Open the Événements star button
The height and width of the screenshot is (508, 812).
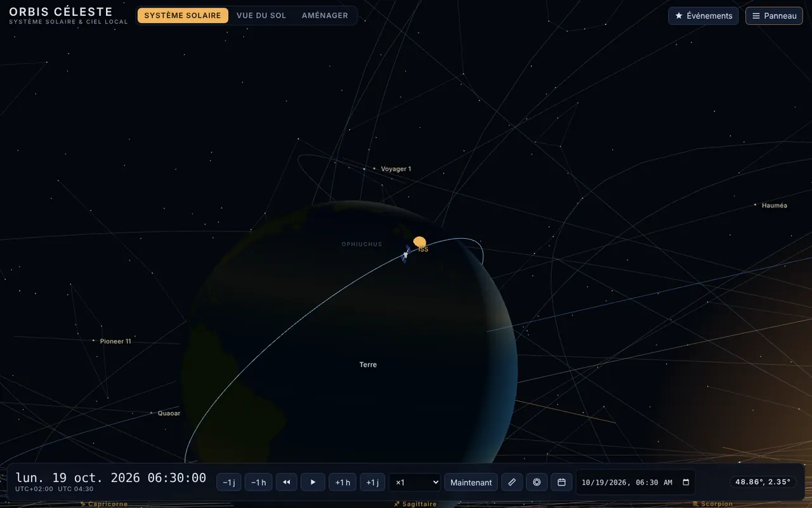[x=704, y=16]
